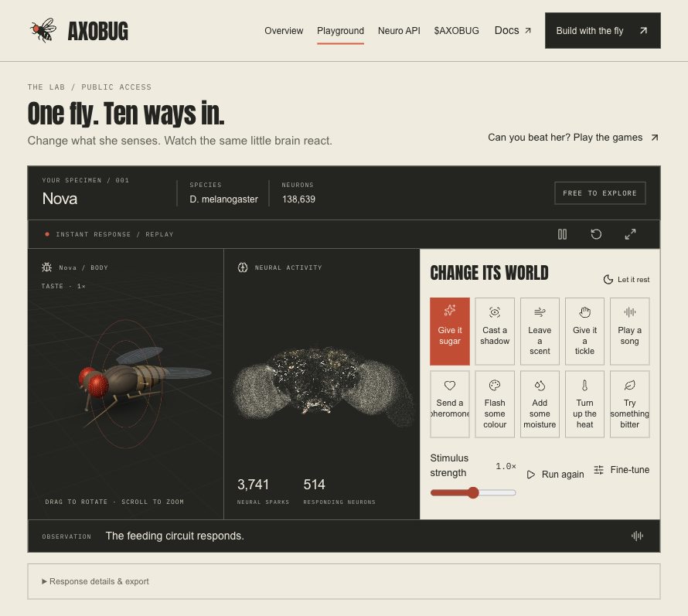Click the Instant Response / Replay label
688x616 pixels.
point(114,234)
